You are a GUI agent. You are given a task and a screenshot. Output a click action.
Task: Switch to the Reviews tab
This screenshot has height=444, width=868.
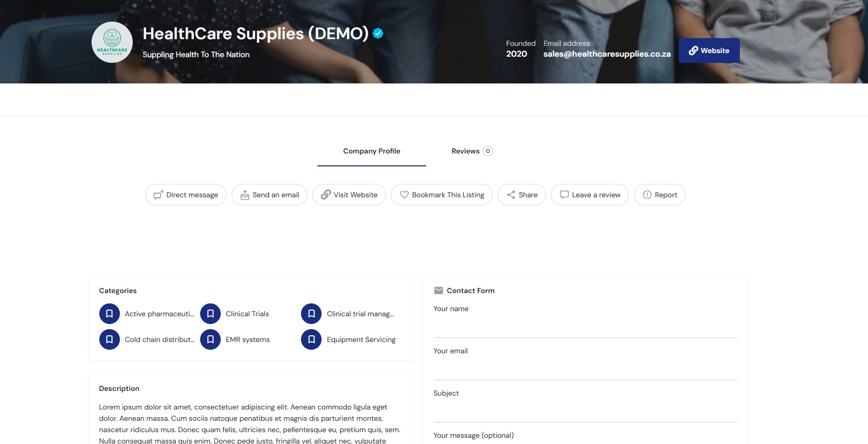[472, 151]
